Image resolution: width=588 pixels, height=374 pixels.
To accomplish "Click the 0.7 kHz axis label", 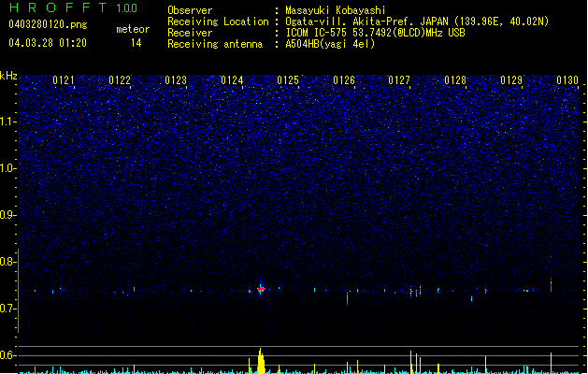I will 8,309.
